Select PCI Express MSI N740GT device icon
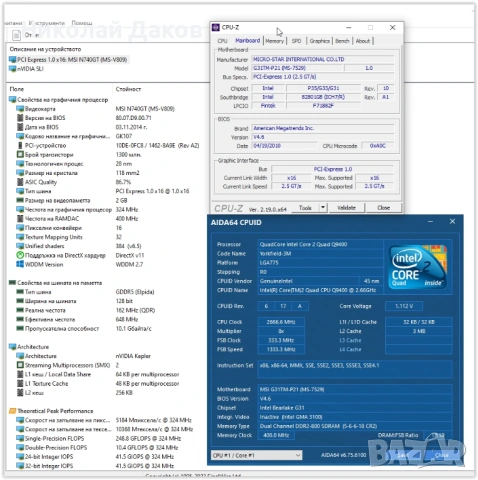The width and height of the screenshot is (478, 480). (13, 60)
